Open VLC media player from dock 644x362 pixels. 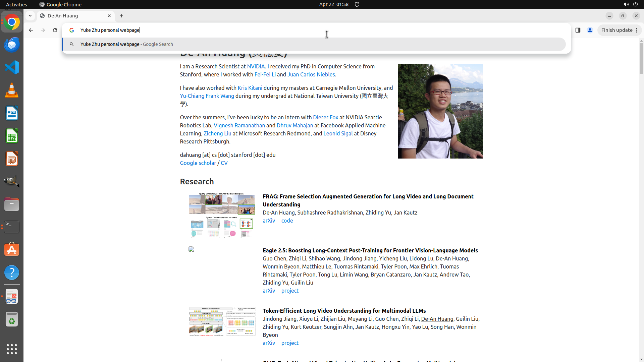pos(12,90)
